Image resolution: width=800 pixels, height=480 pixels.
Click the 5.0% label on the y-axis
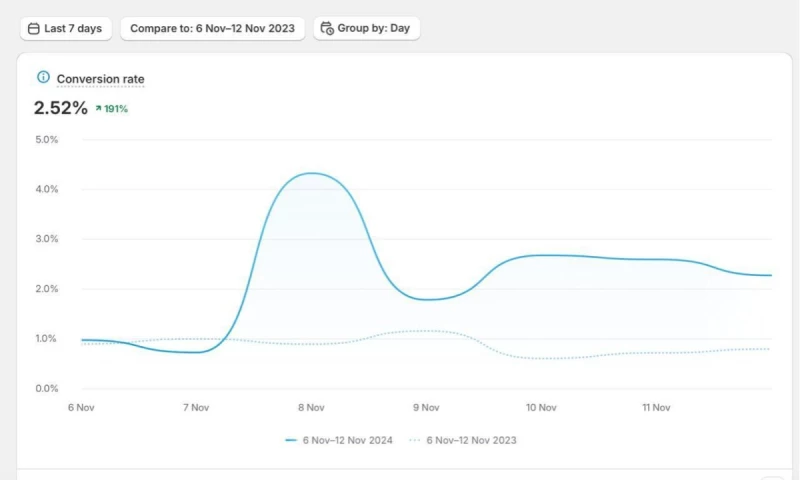click(x=46, y=140)
